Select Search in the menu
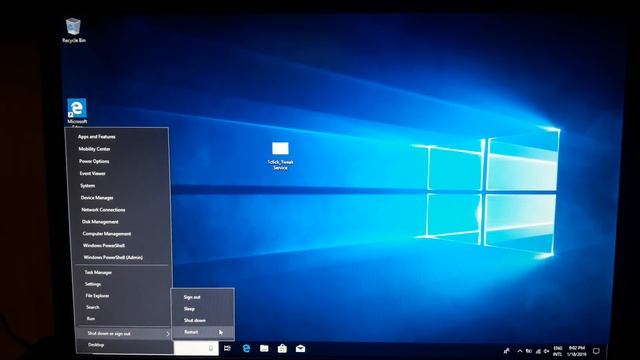 pyautogui.click(x=93, y=307)
